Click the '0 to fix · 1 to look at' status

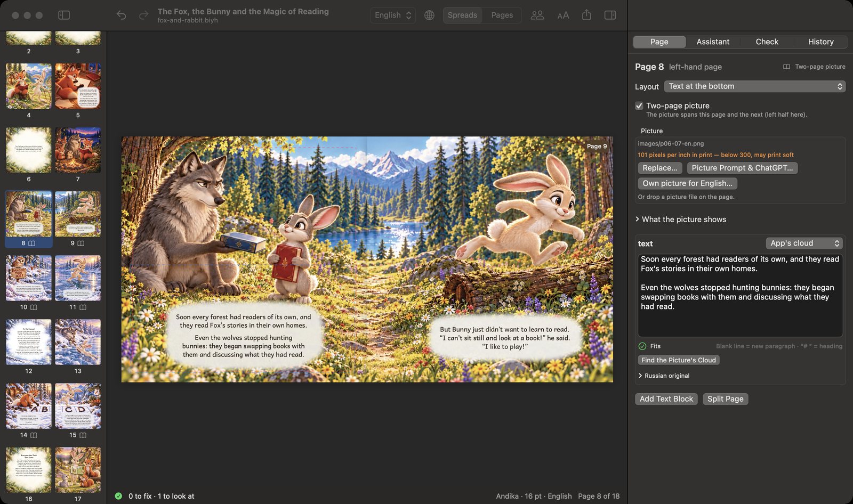tap(161, 496)
